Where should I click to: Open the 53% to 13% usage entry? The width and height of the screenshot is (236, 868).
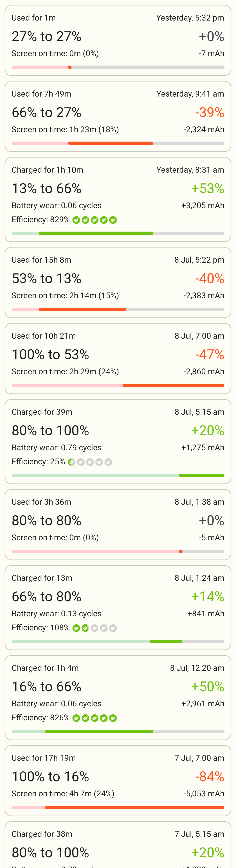pos(118,282)
